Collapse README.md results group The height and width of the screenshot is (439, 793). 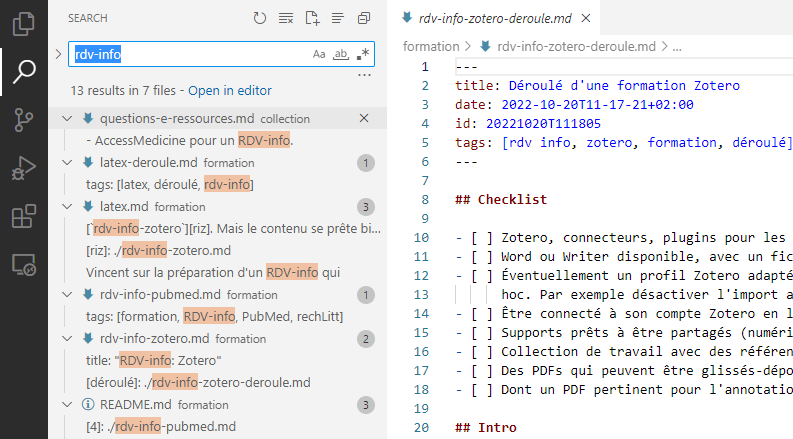click(x=67, y=405)
